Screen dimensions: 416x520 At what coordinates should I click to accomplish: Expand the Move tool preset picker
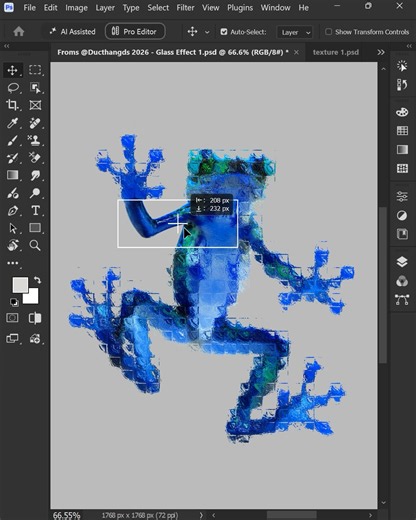point(207,32)
